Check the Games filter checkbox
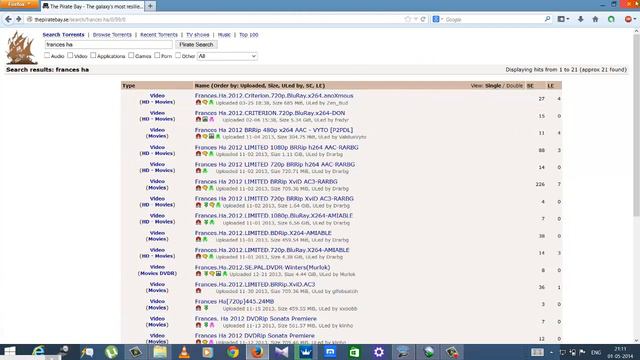 131,55
